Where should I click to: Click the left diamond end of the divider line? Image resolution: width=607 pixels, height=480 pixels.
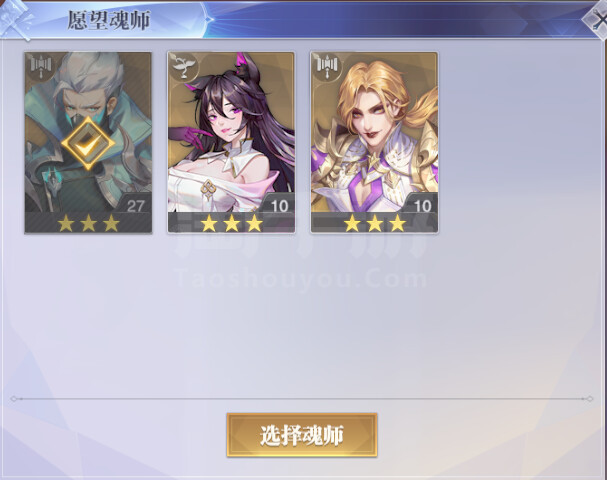[14, 399]
